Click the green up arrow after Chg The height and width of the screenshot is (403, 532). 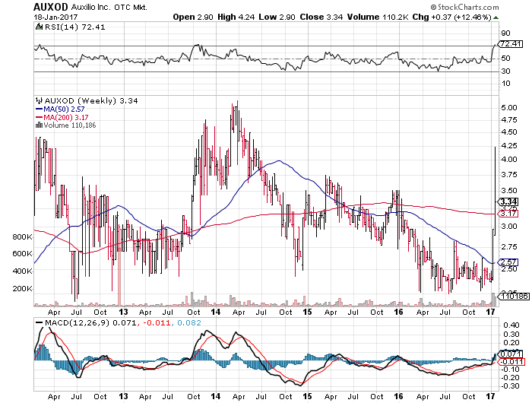point(496,17)
